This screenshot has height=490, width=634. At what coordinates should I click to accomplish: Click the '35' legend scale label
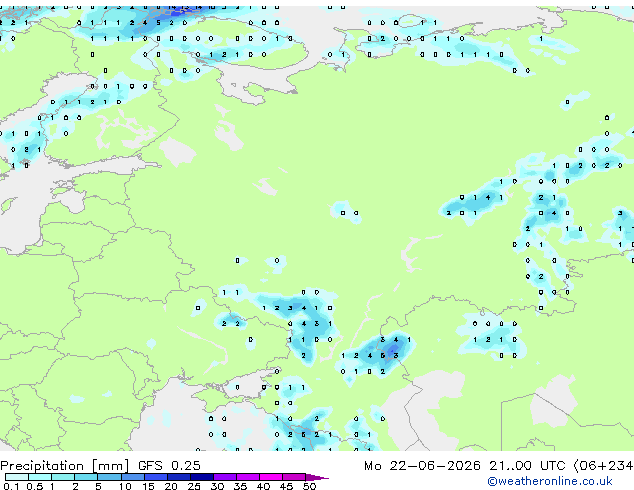(x=240, y=486)
